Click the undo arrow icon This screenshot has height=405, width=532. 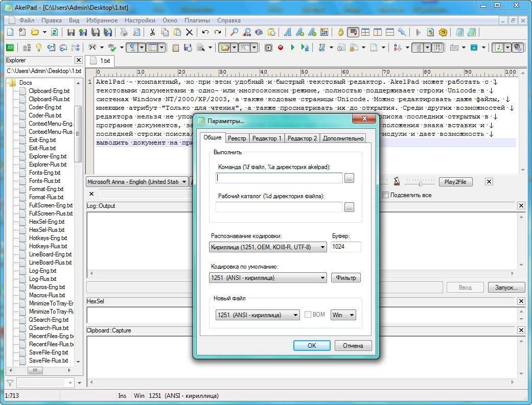[x=205, y=32]
